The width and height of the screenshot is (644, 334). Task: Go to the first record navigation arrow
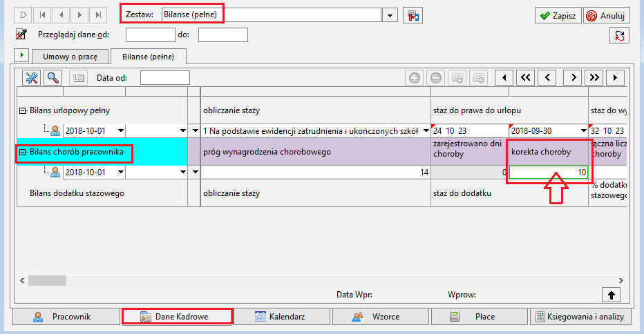coord(42,15)
